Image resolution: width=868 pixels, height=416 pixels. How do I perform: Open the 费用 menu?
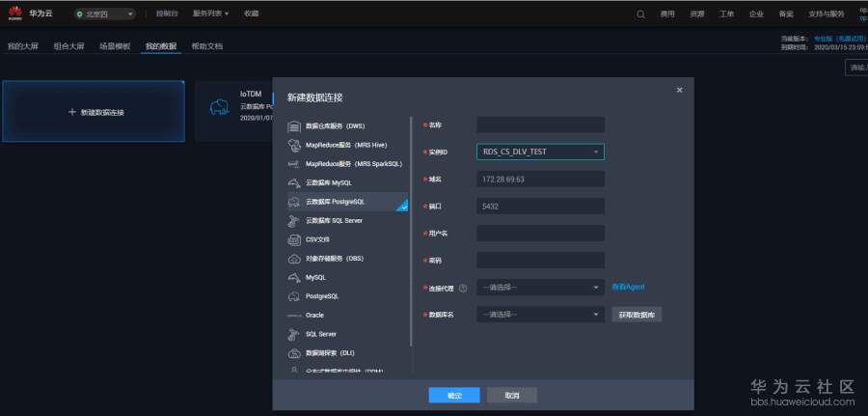click(667, 14)
